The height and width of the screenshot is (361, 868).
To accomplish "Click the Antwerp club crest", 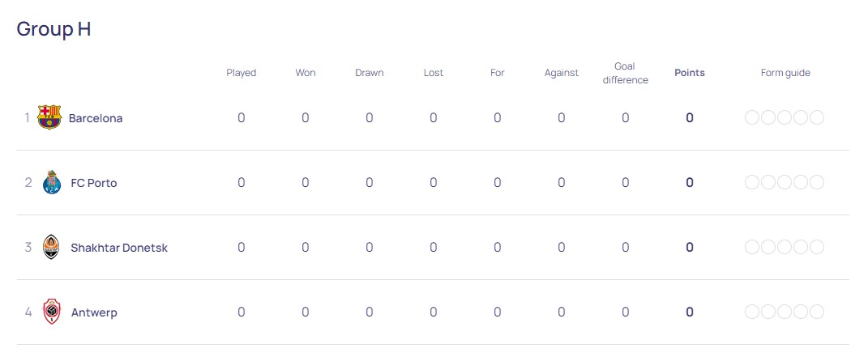I will point(52,312).
